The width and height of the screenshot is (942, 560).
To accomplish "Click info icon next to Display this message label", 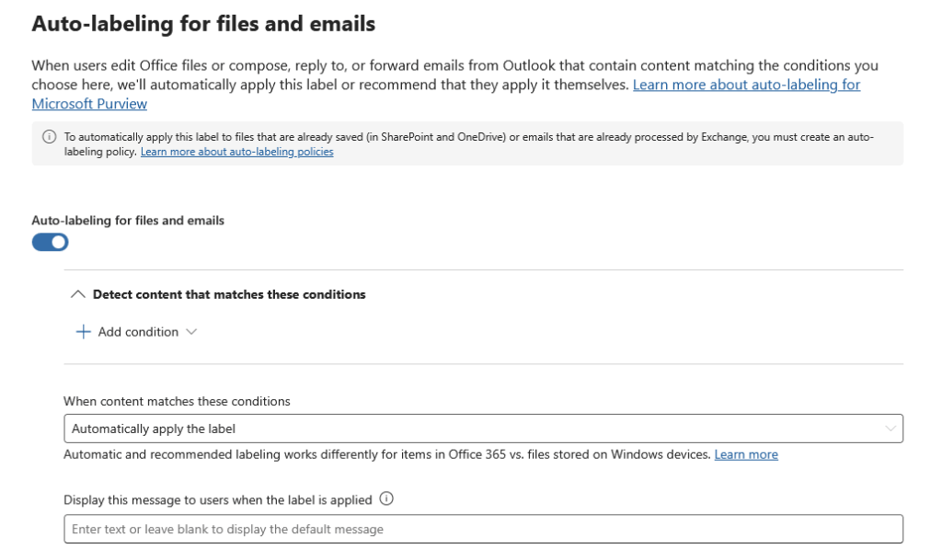I will pyautogui.click(x=386, y=498).
